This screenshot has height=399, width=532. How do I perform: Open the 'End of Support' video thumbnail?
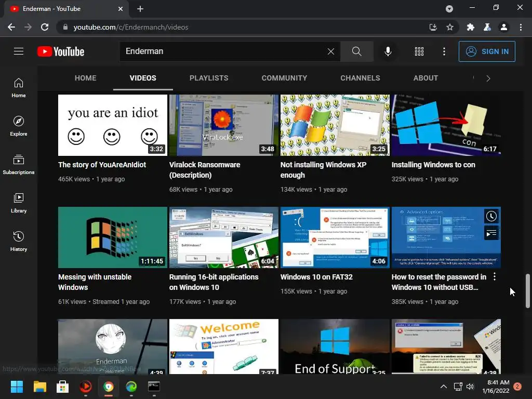pyautogui.click(x=335, y=347)
